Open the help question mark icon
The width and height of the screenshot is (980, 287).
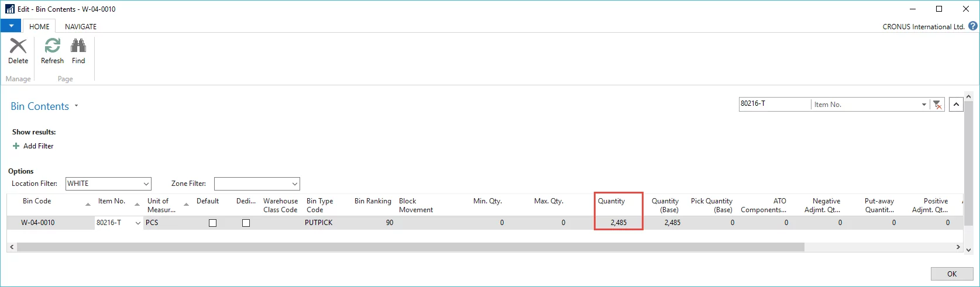(973, 26)
